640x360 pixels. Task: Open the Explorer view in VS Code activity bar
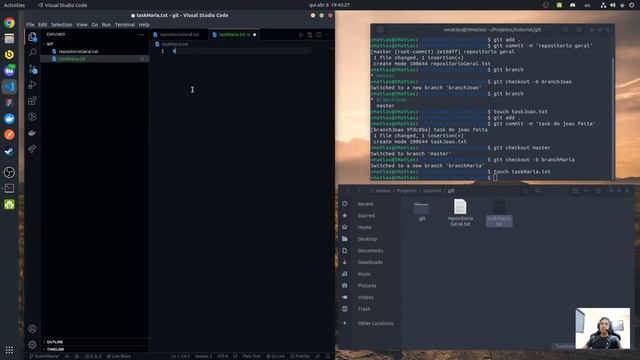32,37
